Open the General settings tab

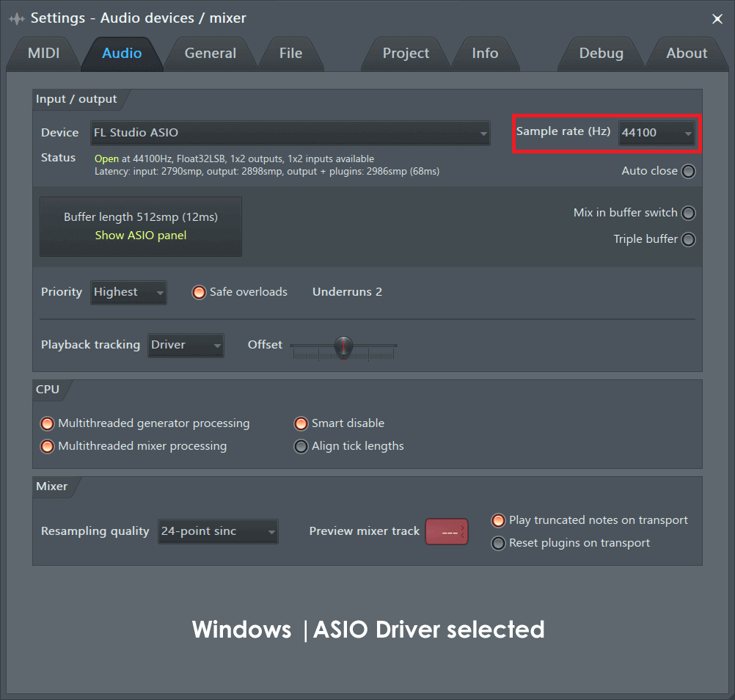coord(211,53)
